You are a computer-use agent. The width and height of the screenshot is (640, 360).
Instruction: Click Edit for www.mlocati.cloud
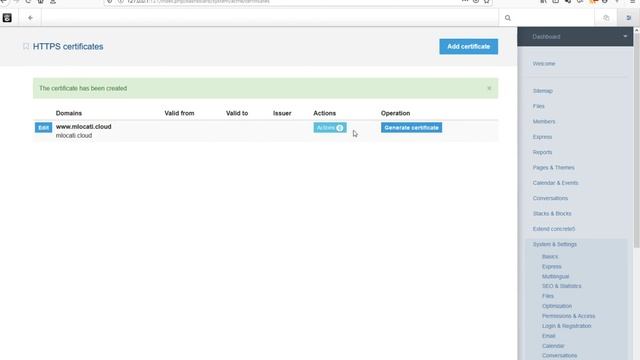coord(43,128)
